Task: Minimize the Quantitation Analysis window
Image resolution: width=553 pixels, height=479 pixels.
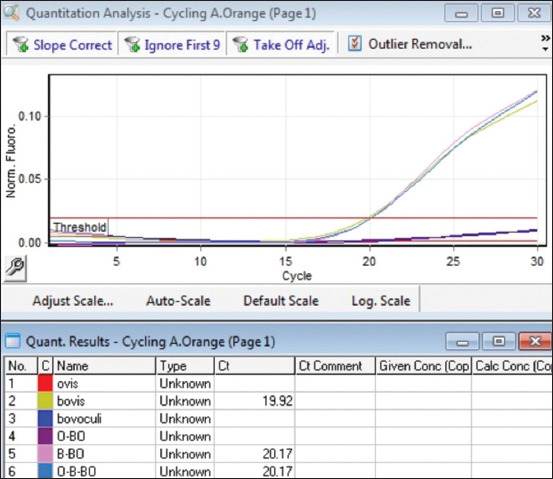Action: point(461,13)
